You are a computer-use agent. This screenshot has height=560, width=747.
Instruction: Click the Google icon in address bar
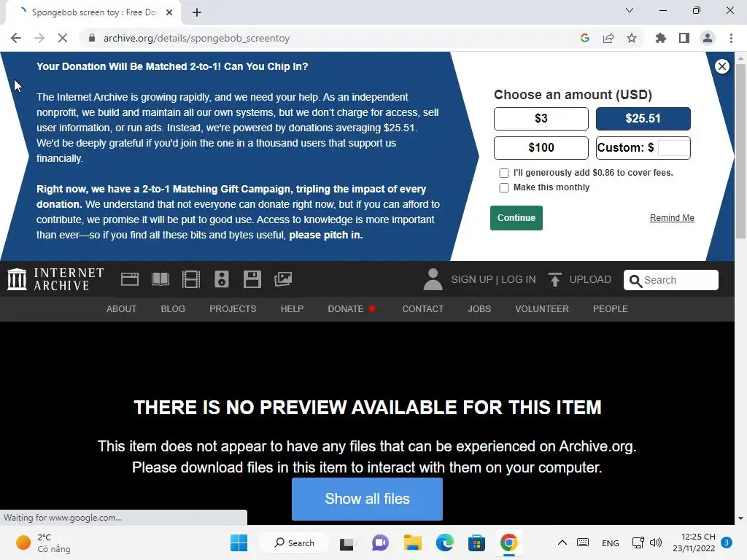tap(585, 38)
